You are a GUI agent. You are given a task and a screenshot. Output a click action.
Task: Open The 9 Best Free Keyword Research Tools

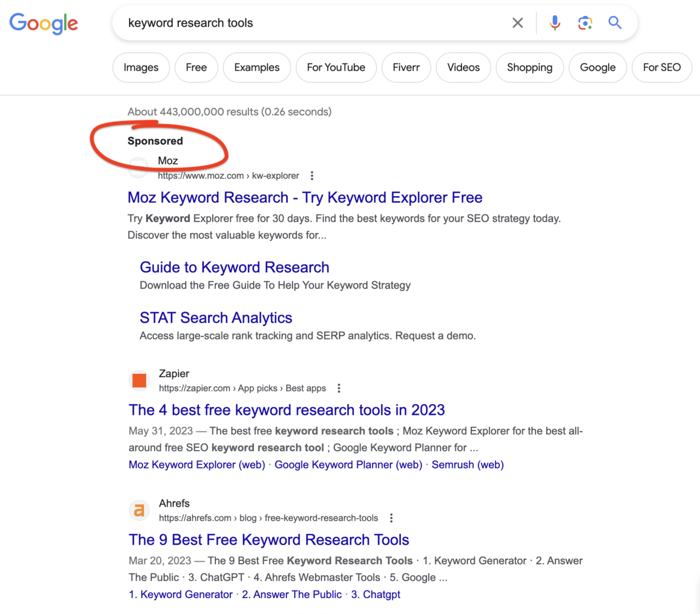pyautogui.click(x=269, y=540)
